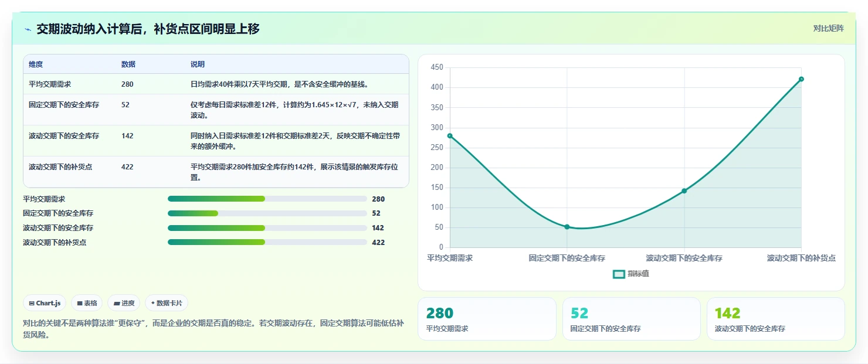Click the description starting 同时纳入日需求标准差
The image size is (868, 364).
tap(296, 141)
